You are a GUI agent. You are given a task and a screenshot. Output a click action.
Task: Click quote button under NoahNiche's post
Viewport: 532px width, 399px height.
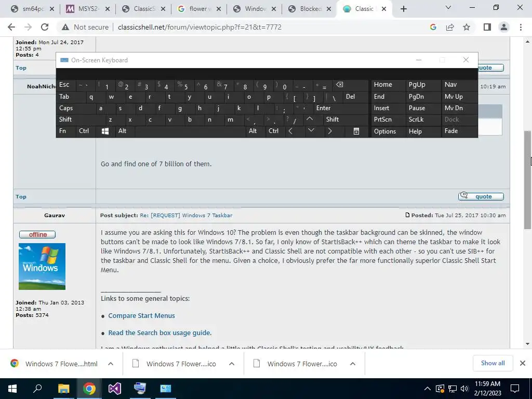click(481, 196)
